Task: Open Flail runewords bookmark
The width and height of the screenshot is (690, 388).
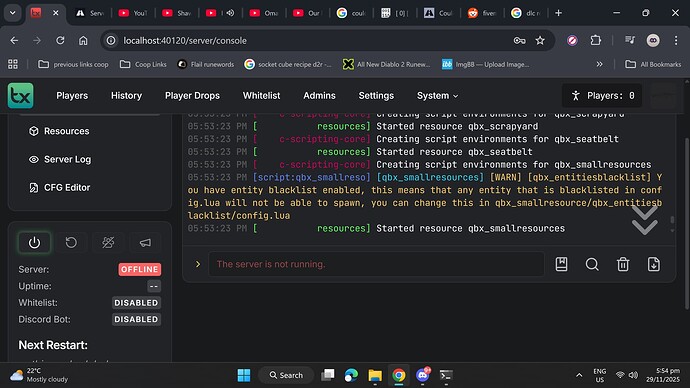Action: click(206, 64)
